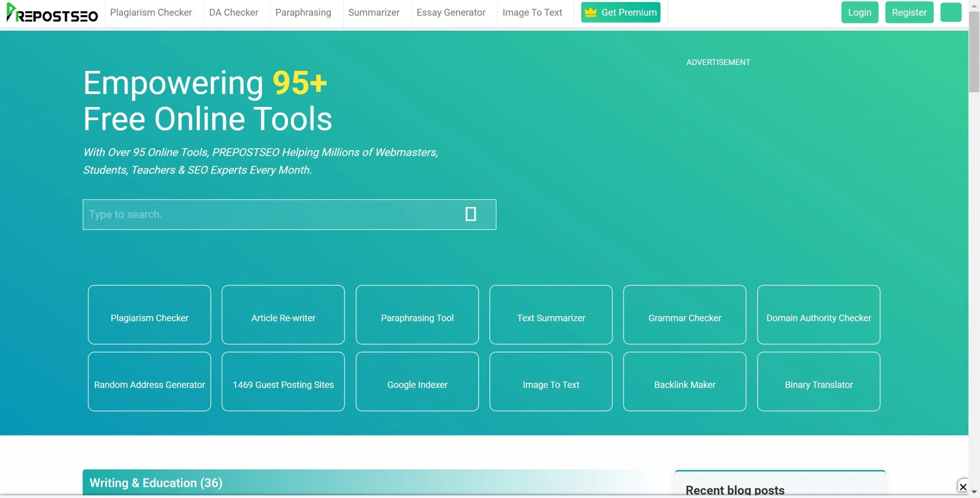Click the Image To Text tool icon

551,384
